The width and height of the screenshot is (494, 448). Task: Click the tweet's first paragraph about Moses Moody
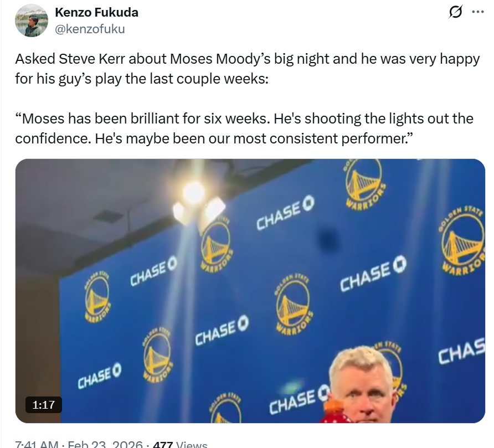coord(247,68)
